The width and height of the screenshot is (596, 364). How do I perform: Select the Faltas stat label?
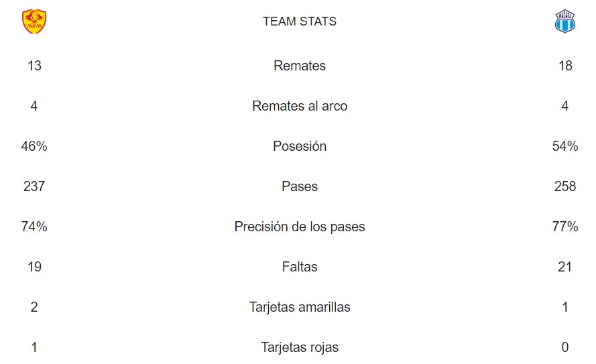pos(300,267)
